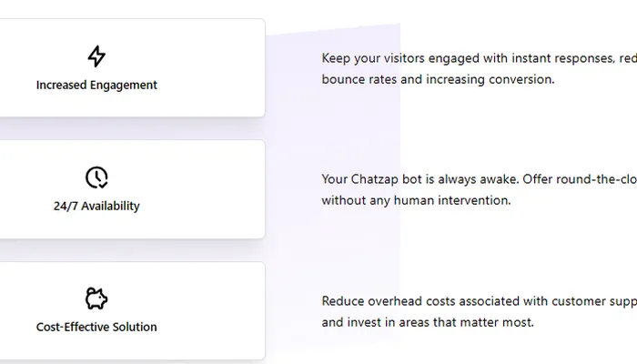The image size is (637, 364).
Task: Click the word "conversion" in the first description
Action: pos(522,79)
